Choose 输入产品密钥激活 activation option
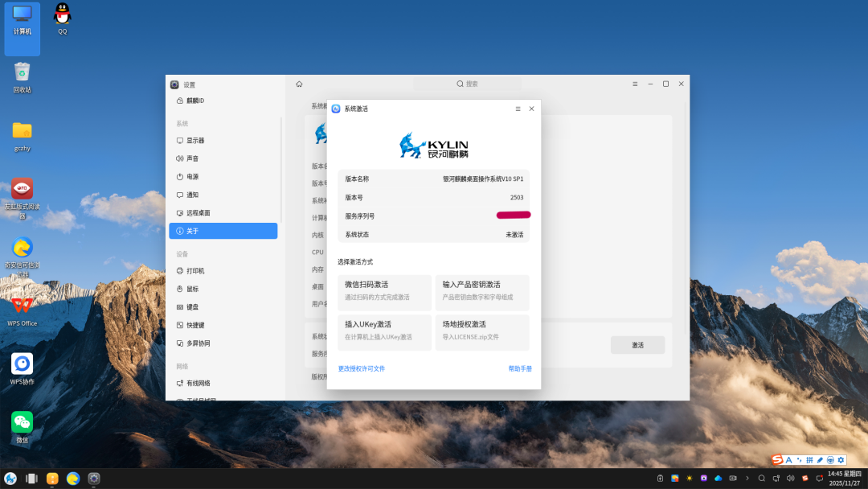The width and height of the screenshot is (868, 489). pyautogui.click(x=481, y=290)
